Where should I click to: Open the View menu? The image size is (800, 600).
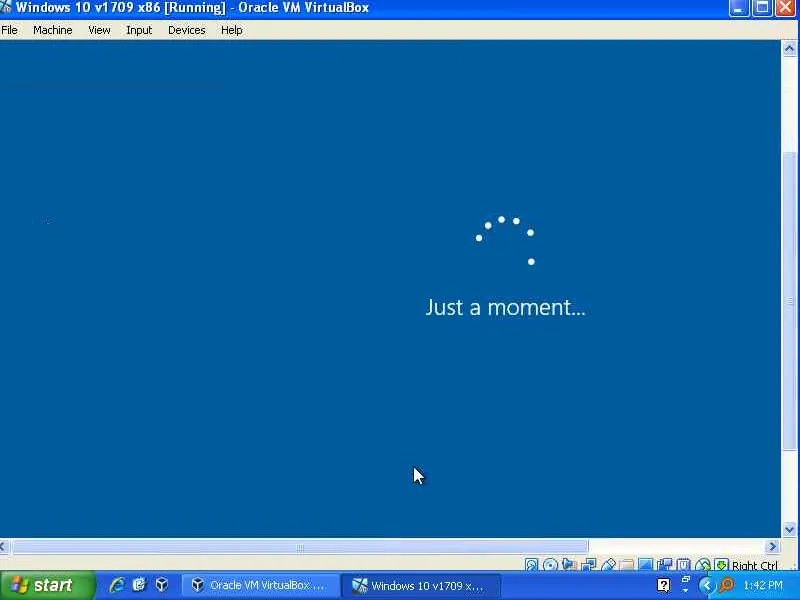pos(99,30)
